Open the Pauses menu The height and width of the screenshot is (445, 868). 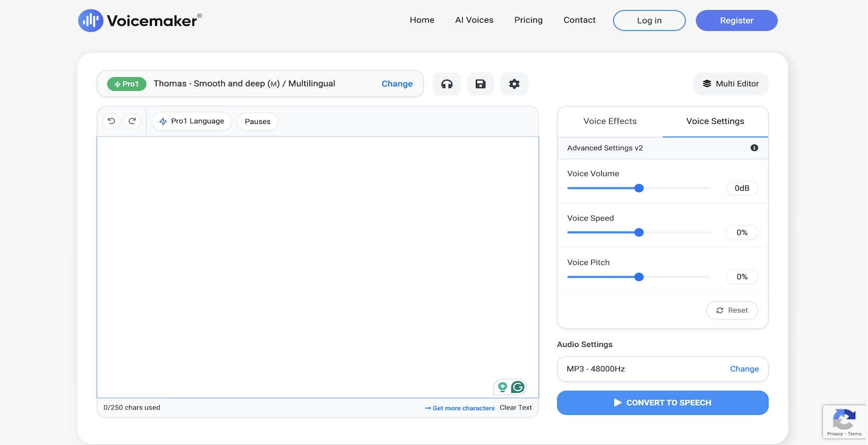pyautogui.click(x=258, y=121)
